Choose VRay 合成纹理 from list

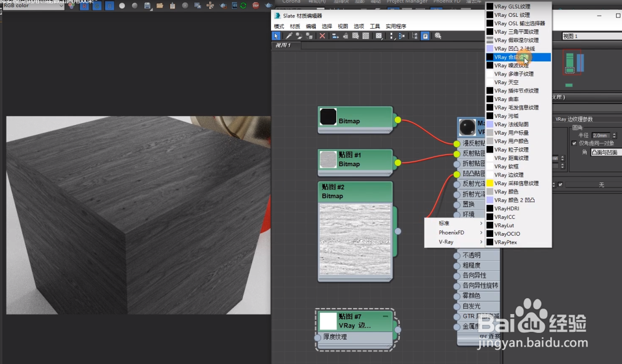tap(518, 57)
